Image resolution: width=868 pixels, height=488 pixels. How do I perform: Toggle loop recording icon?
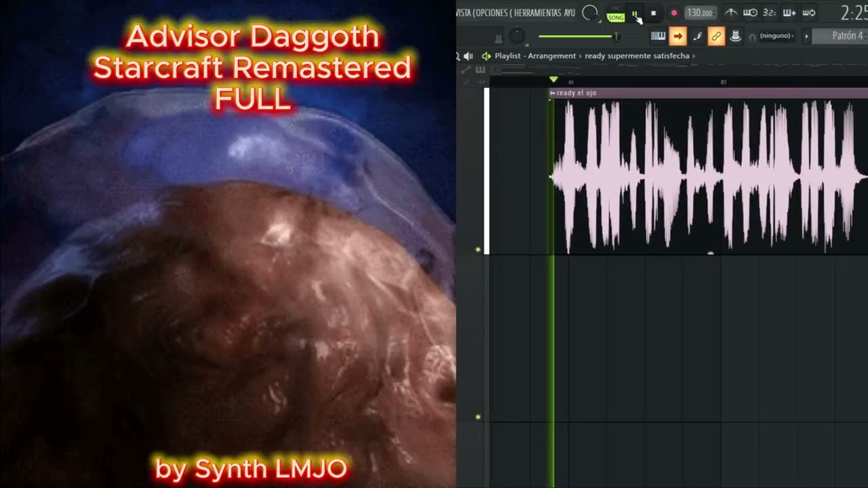pyautogui.click(x=809, y=13)
